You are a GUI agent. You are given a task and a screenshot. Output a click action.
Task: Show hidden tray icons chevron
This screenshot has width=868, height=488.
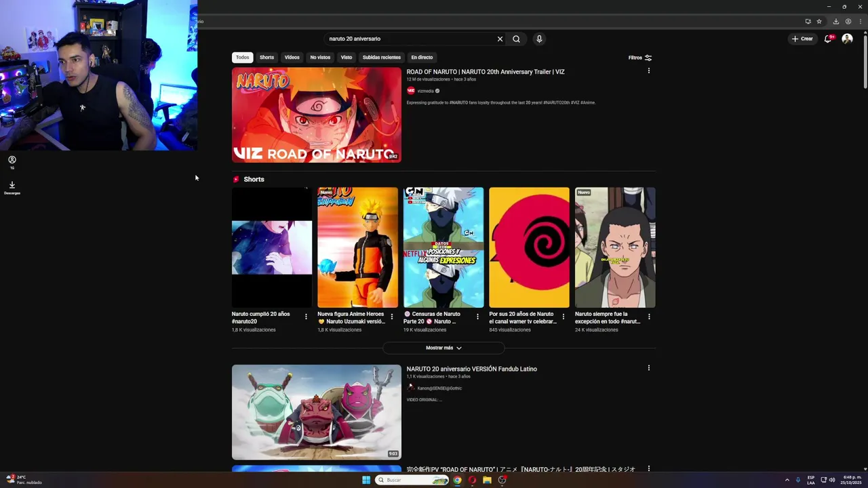coord(787,480)
